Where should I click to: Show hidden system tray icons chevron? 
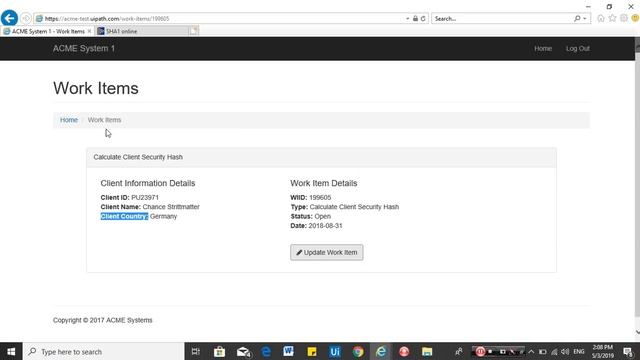531,351
